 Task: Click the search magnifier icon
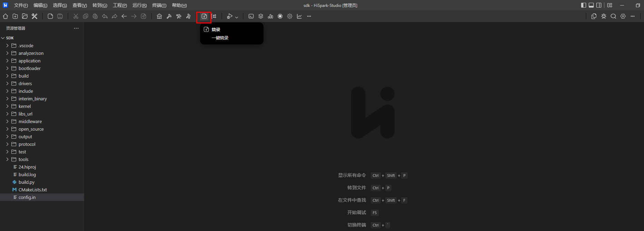coord(613,16)
